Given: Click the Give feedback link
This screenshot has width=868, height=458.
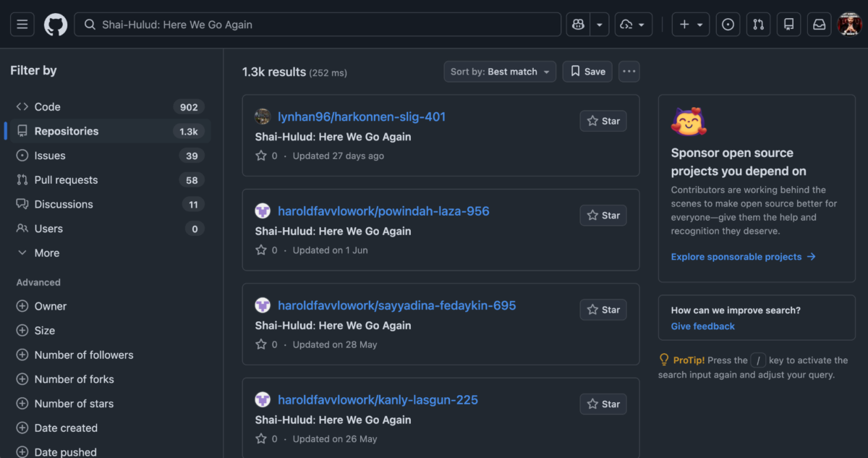Looking at the screenshot, I should coord(702,326).
